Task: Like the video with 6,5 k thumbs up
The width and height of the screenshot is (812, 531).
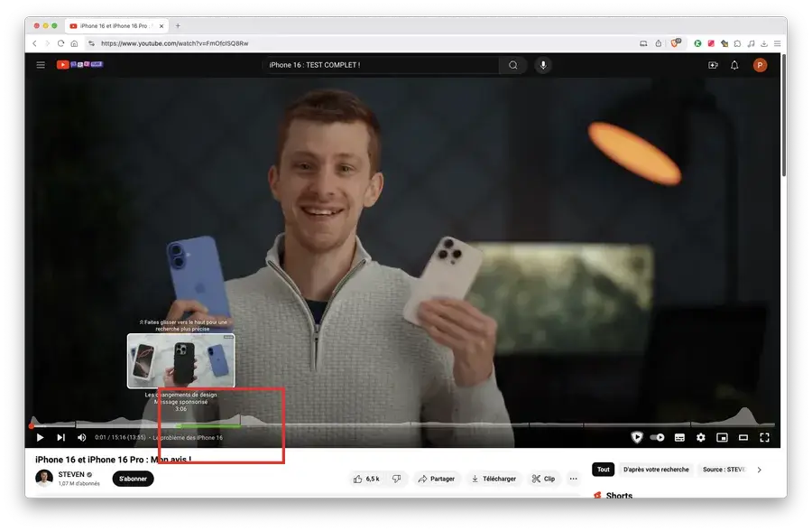Action: point(366,479)
